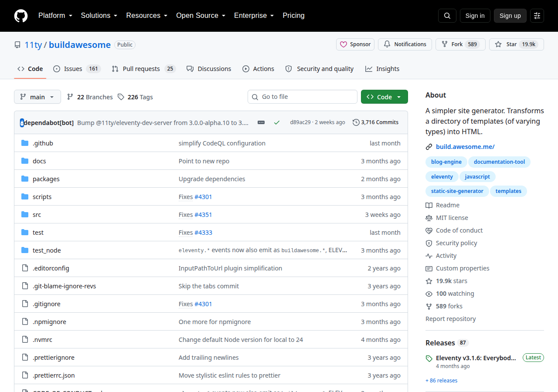Image resolution: width=558 pixels, height=392 pixels.
Task: Fork the repository
Action: 460,44
